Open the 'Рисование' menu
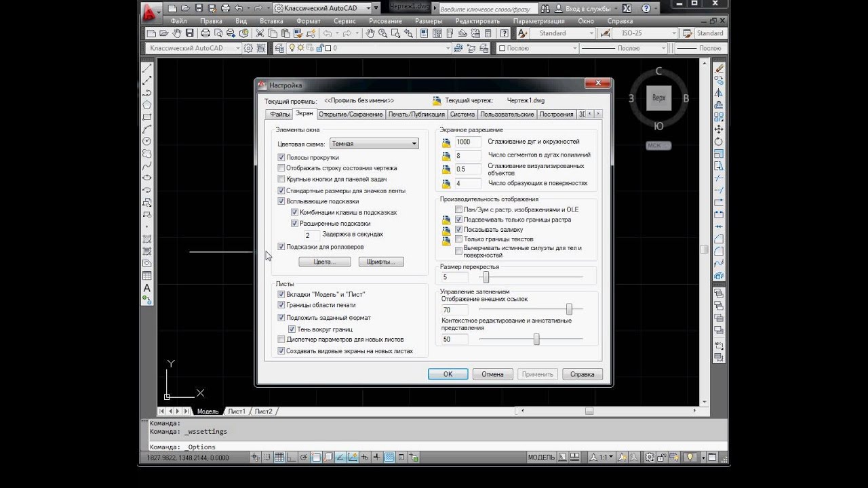This screenshot has height=488, width=868. tap(385, 21)
